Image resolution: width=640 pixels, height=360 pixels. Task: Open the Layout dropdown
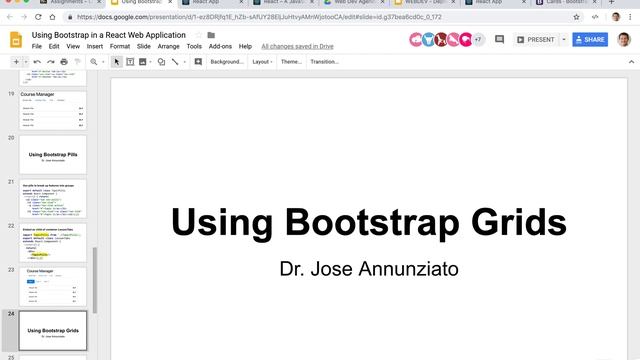262,62
